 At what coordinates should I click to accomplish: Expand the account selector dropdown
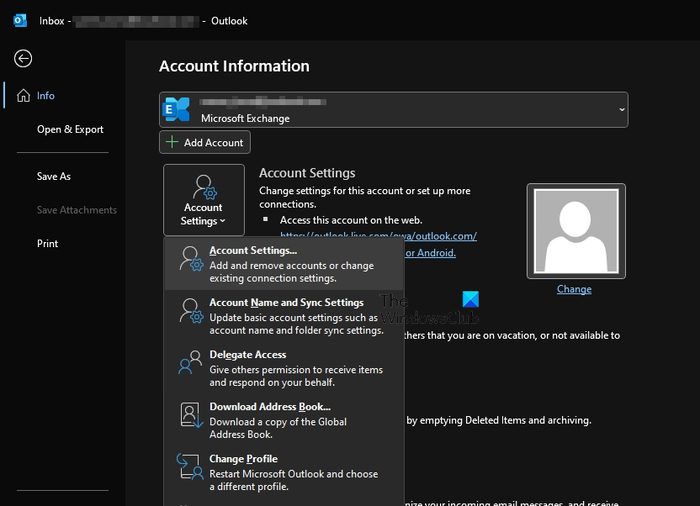(x=621, y=109)
